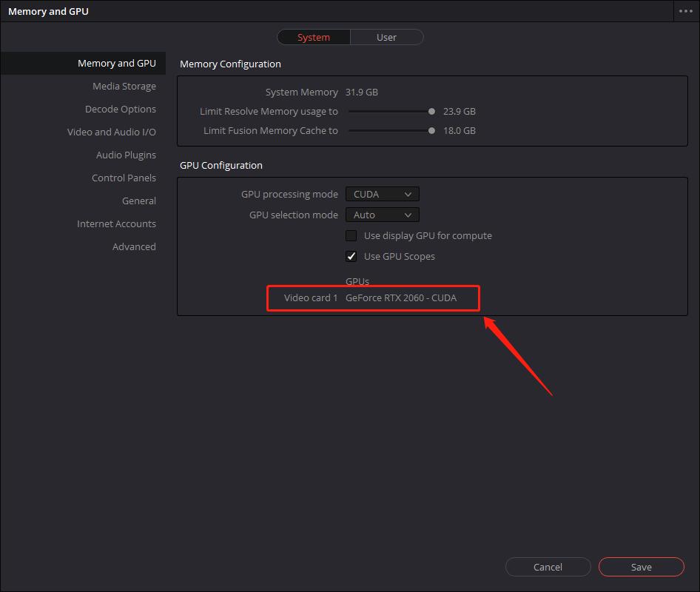Image resolution: width=700 pixels, height=592 pixels.
Task: Switch to the User tab
Action: pyautogui.click(x=386, y=37)
